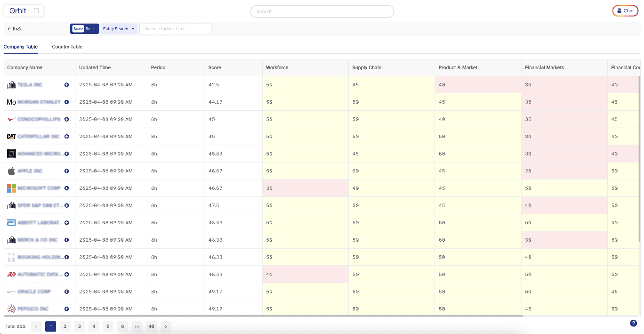This screenshot has height=334, width=644.
Task: Go back with the Back button
Action: point(15,29)
